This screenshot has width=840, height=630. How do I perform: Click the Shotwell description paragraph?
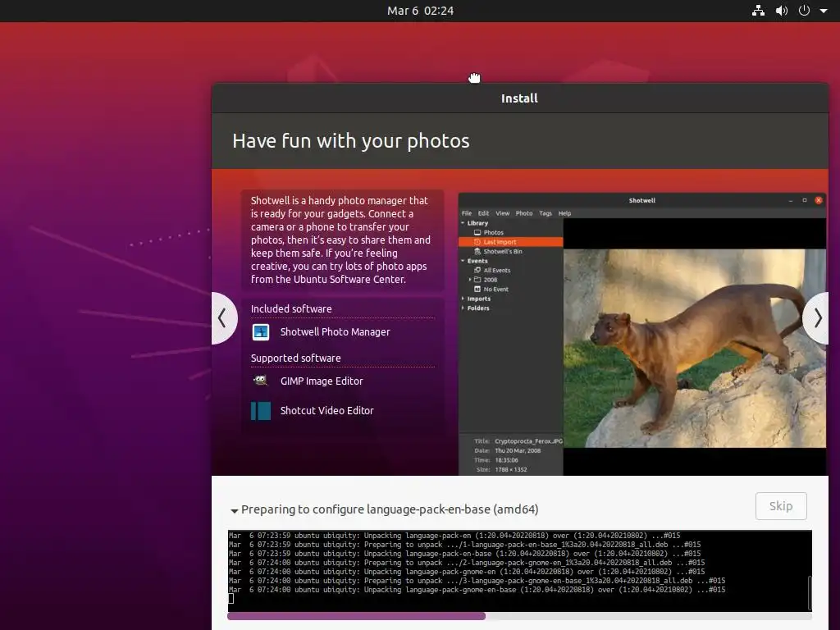coord(340,240)
